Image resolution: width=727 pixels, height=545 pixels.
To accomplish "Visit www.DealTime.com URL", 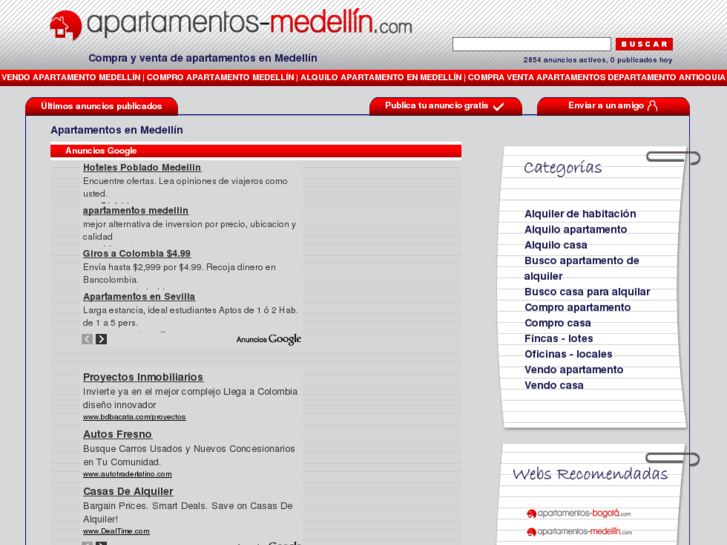I will (x=116, y=531).
